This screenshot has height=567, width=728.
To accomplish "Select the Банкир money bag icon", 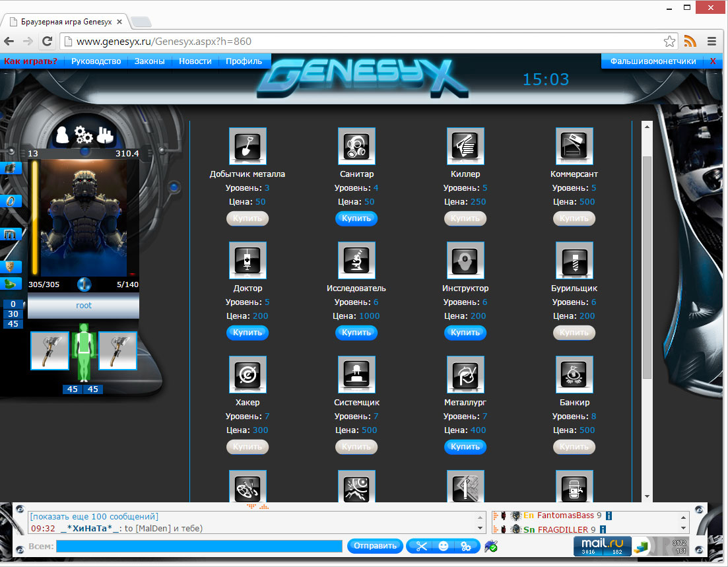I will point(574,374).
